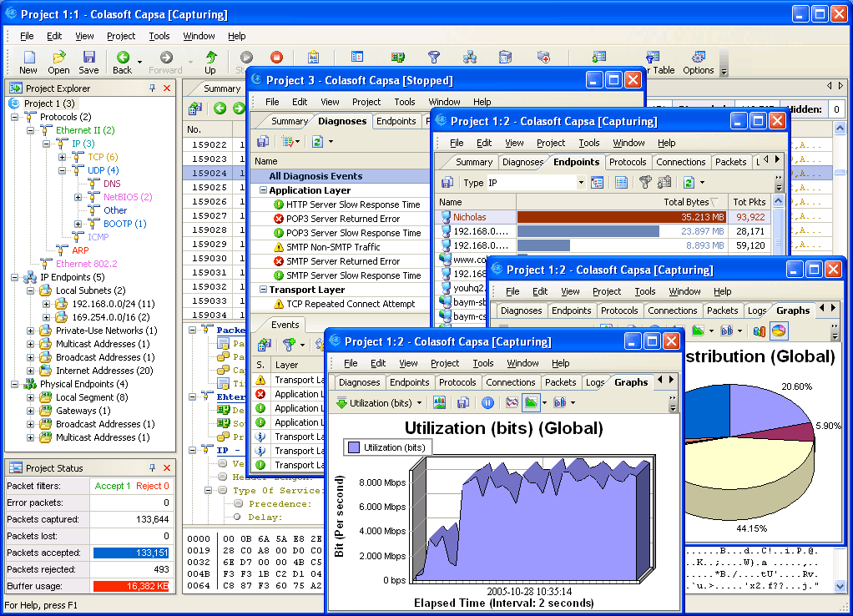Image resolution: width=853 pixels, height=616 pixels.
Task: Go Back using the green arrow button
Action: pos(123,62)
